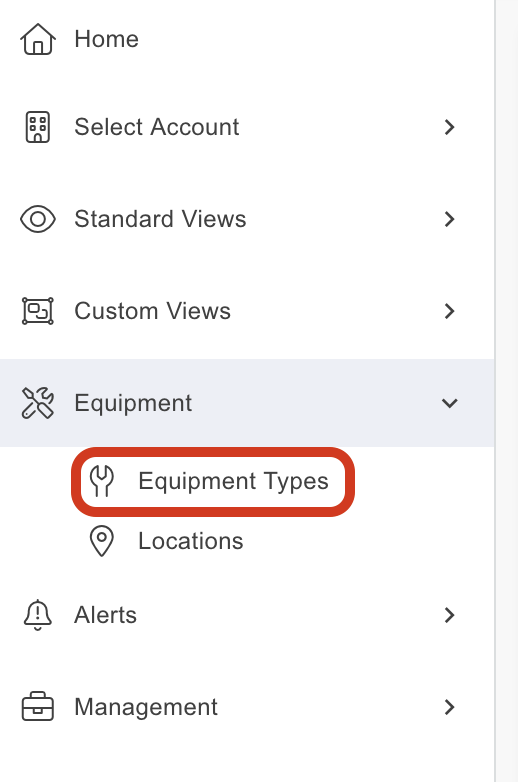Image resolution: width=518 pixels, height=782 pixels.
Task: Click the Home house icon
Action: (x=38, y=39)
